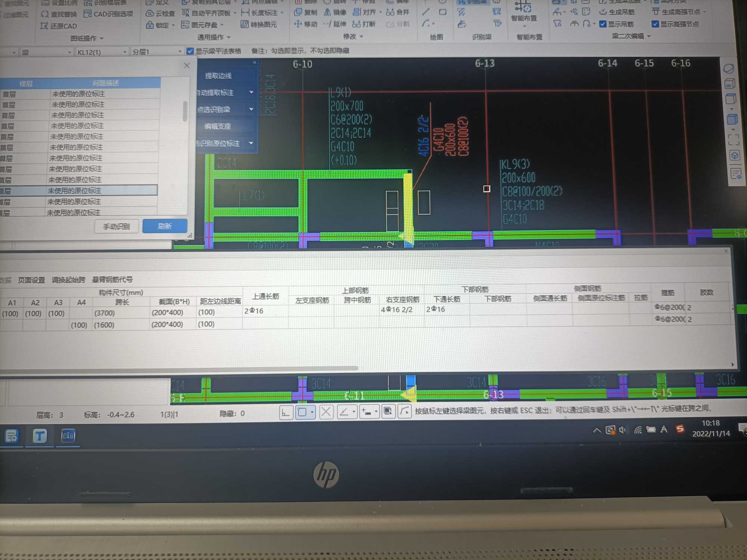The width and height of the screenshot is (747, 560).
Task: Click the 3D view icon in right sidebar
Action: click(x=729, y=84)
